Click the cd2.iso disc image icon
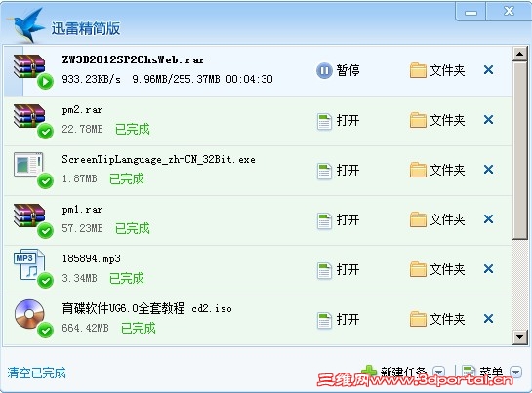Viewport: 532px width, 393px height. [x=33, y=319]
